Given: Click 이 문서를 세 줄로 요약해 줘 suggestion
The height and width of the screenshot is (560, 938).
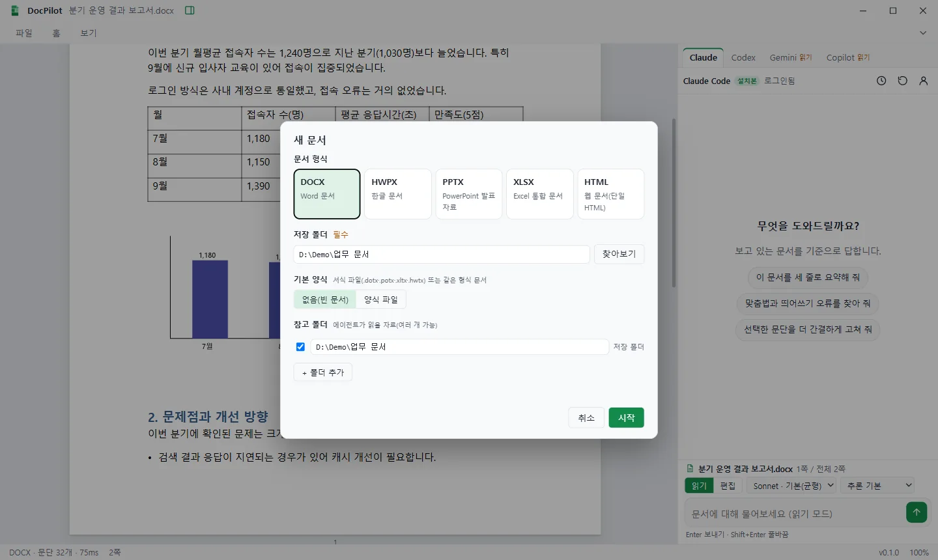Looking at the screenshot, I should [808, 277].
